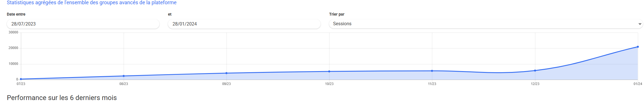Select the 01/24 peak data point

tap(638, 47)
